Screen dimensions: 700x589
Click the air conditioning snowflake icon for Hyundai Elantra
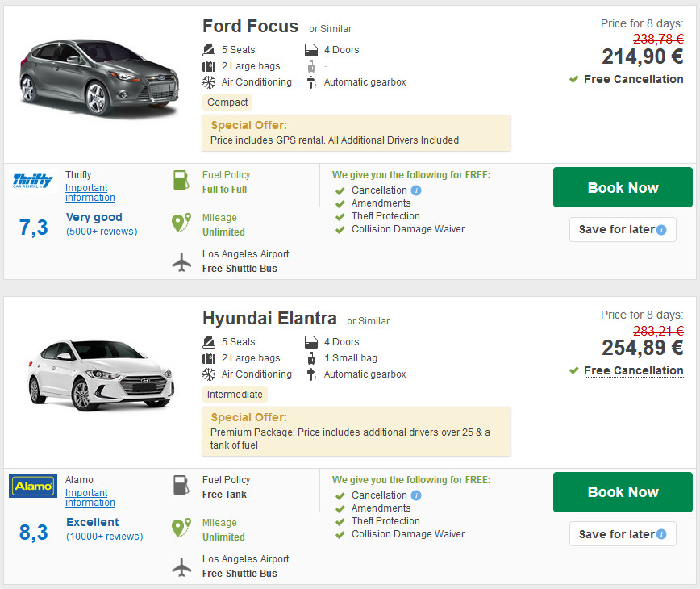[209, 374]
